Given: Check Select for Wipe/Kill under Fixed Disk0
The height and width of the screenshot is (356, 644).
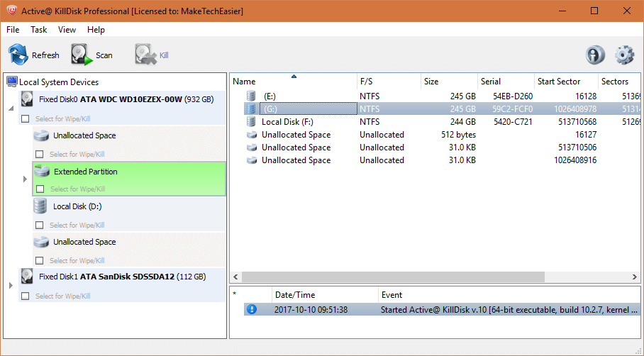Looking at the screenshot, I should 26,118.
